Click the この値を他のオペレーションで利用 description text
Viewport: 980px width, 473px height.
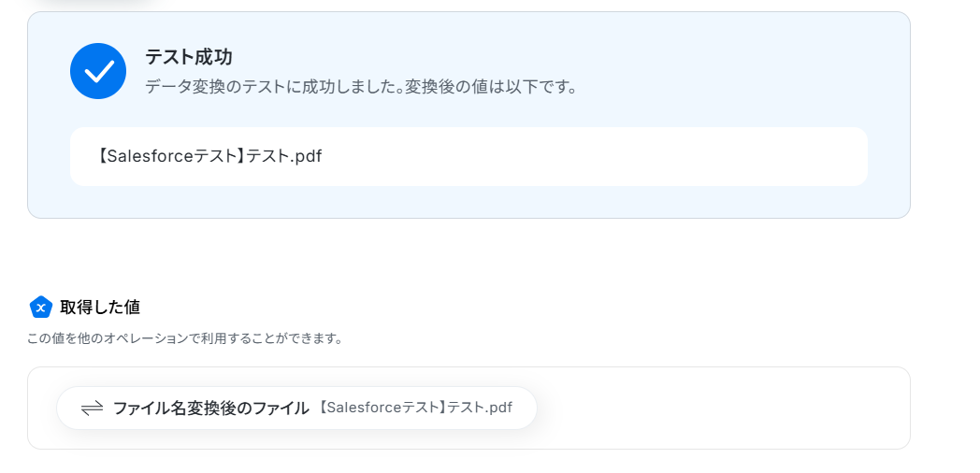[184, 338]
